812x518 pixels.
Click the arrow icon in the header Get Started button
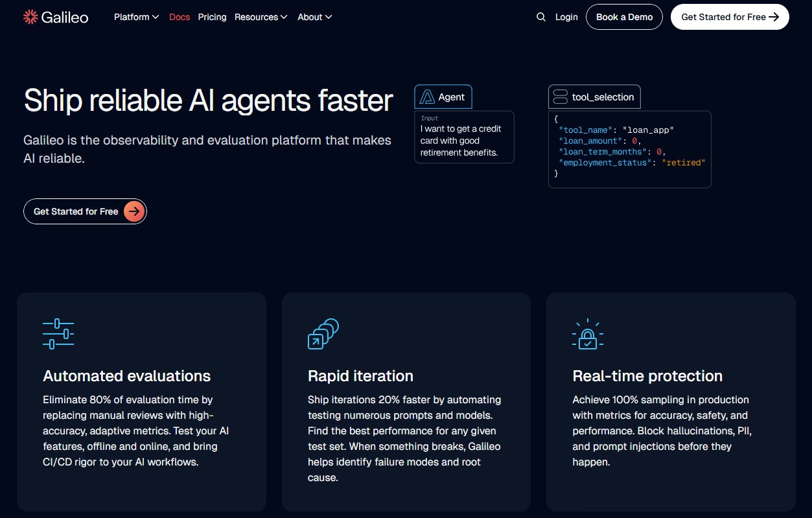(774, 18)
